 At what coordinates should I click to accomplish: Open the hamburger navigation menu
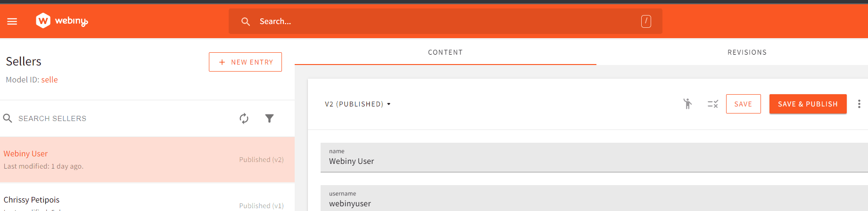[x=12, y=21]
